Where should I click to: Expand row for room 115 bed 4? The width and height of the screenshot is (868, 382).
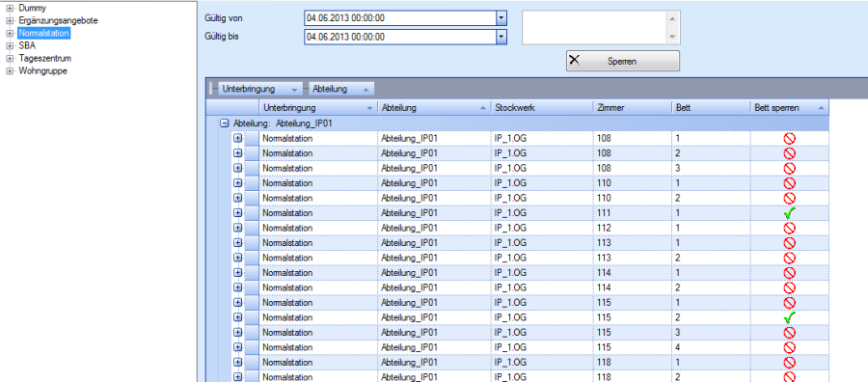(238, 347)
